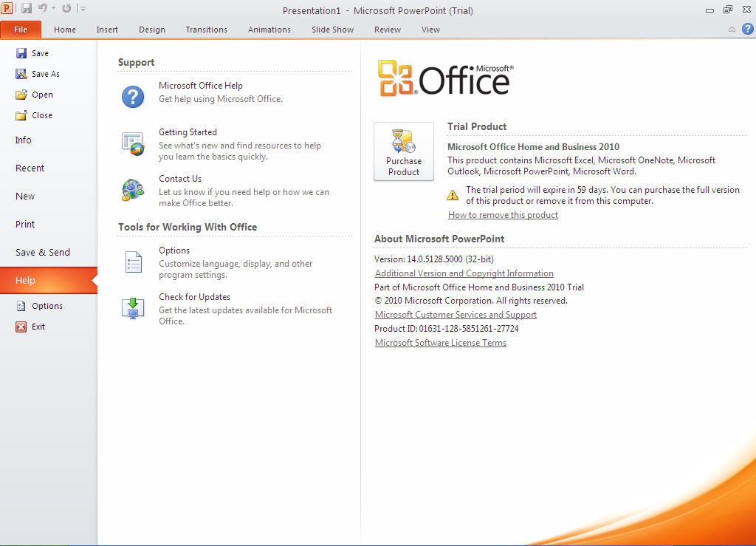Click the Options document icon under Tools
The height and width of the screenshot is (546, 756).
133,262
